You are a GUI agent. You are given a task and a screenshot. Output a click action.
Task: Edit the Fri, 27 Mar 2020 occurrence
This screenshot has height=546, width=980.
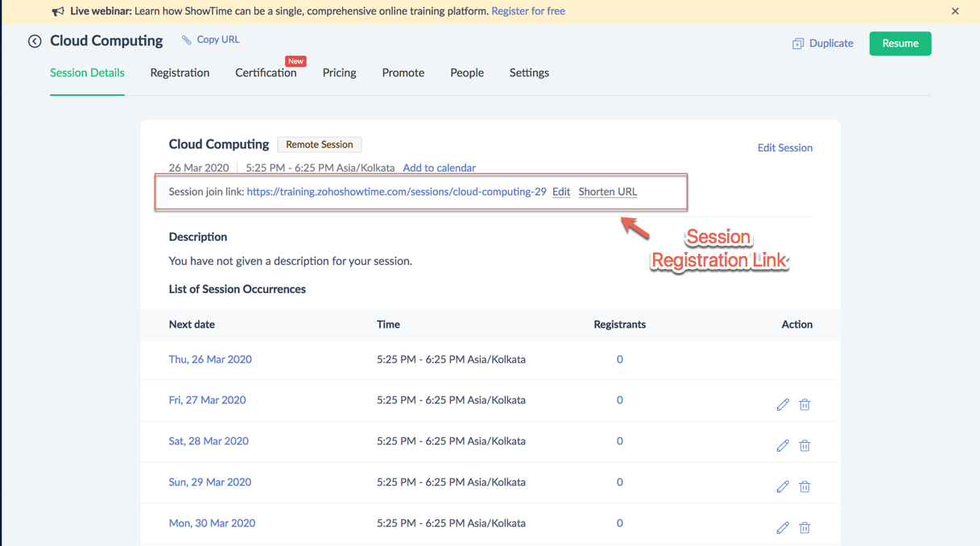(783, 404)
